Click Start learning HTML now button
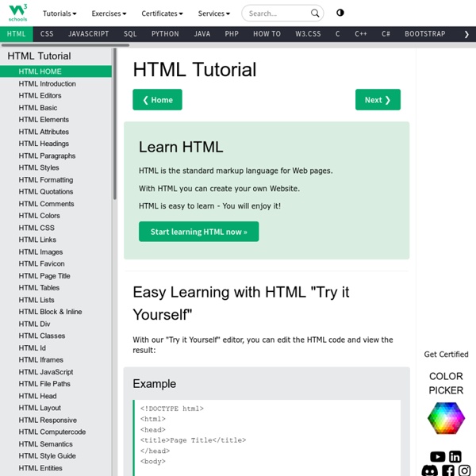The height and width of the screenshot is (476, 476). pos(199,232)
